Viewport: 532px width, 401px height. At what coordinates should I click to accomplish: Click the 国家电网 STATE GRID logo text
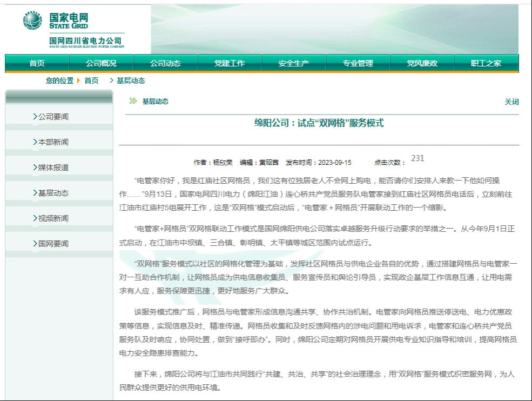tap(69, 21)
